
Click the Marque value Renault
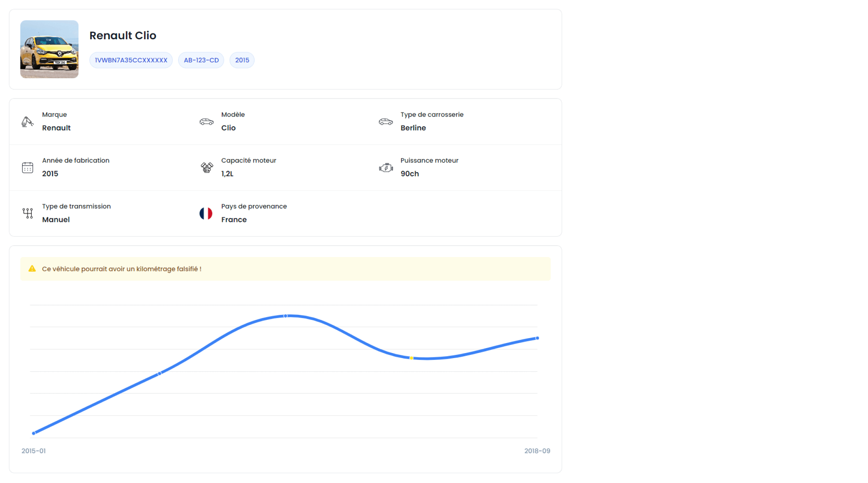click(x=56, y=128)
